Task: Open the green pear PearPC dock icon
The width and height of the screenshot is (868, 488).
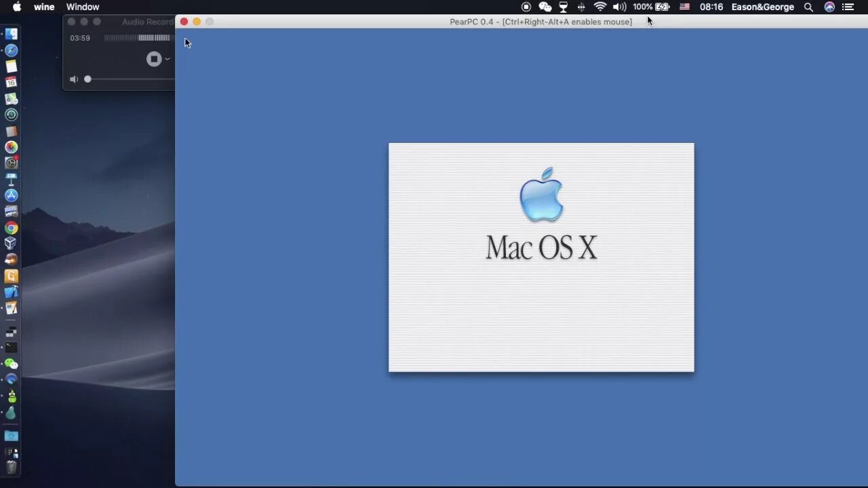Action: (12, 413)
